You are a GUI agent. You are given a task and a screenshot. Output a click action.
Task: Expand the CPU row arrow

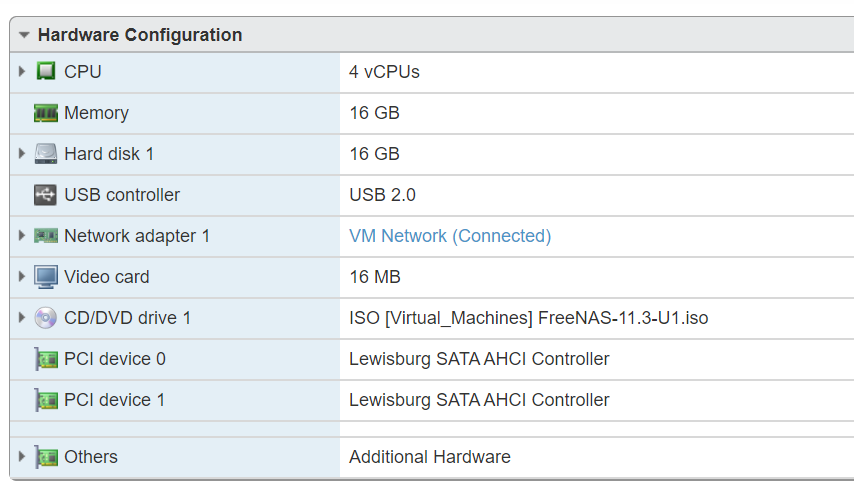pyautogui.click(x=22, y=72)
